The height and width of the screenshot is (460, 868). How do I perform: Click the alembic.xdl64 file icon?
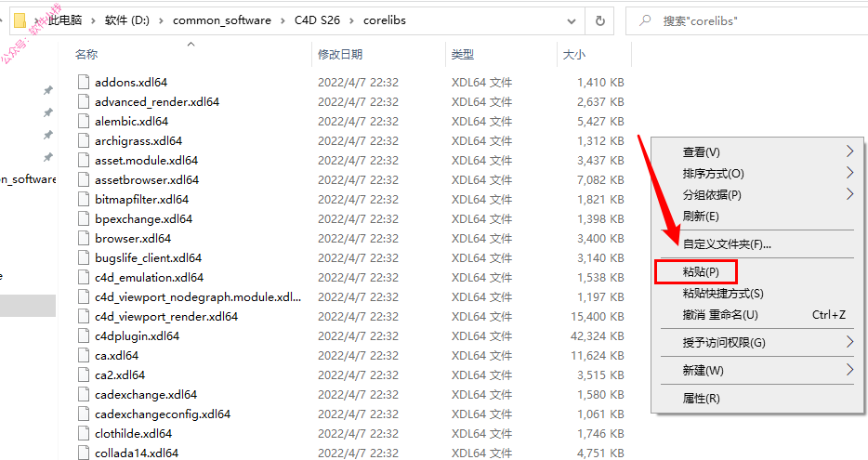point(84,121)
